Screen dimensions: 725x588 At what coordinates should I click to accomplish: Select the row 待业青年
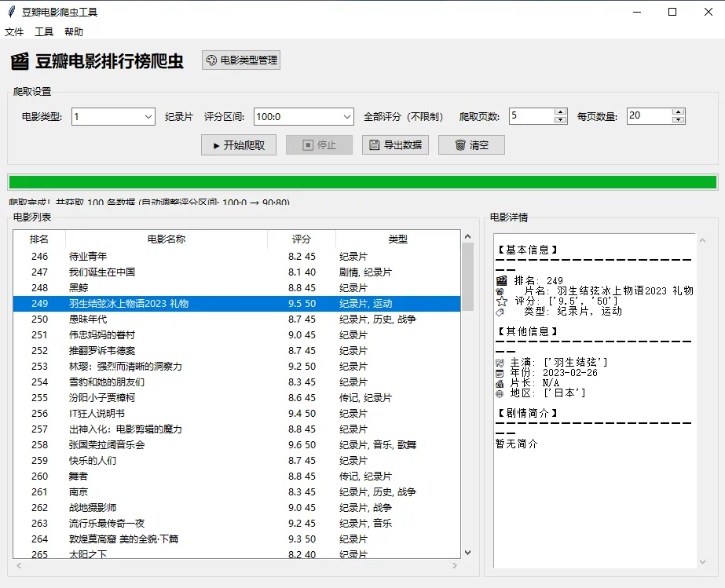pyautogui.click(x=236, y=257)
